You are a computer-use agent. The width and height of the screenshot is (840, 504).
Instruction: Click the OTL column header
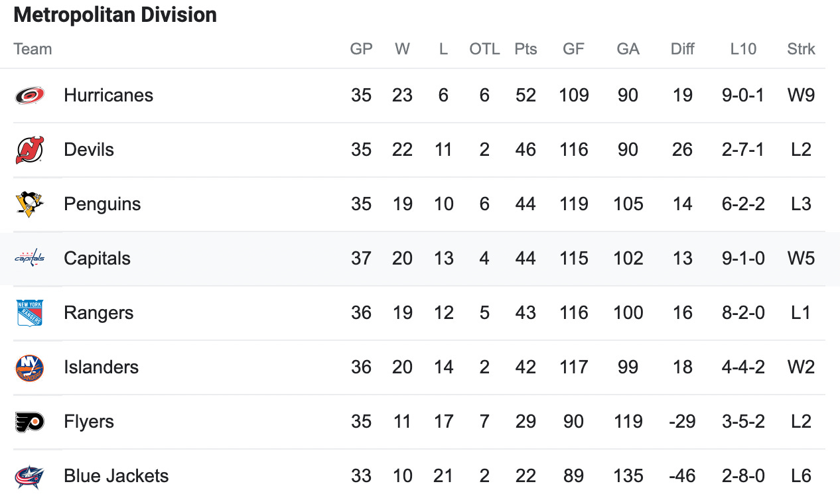tap(484, 49)
